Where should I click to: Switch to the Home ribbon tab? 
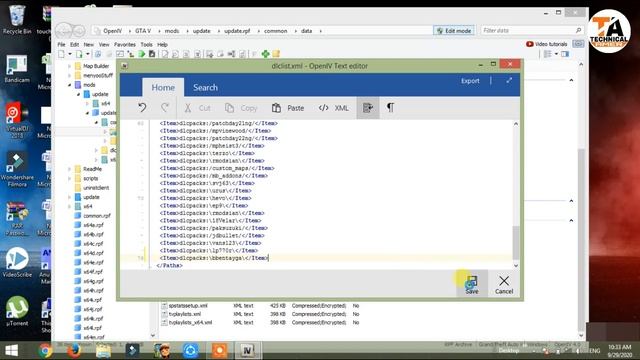[163, 87]
